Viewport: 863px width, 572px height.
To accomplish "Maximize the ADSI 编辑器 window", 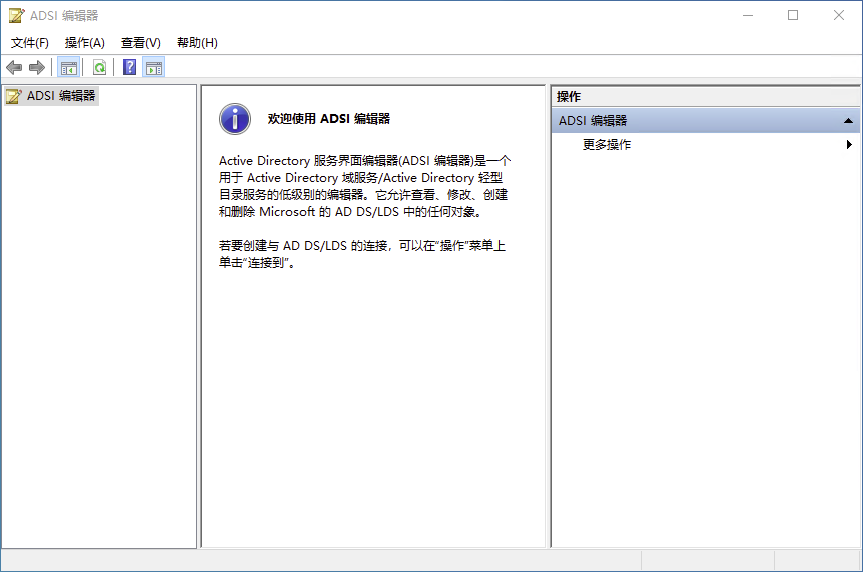I will 793,15.
